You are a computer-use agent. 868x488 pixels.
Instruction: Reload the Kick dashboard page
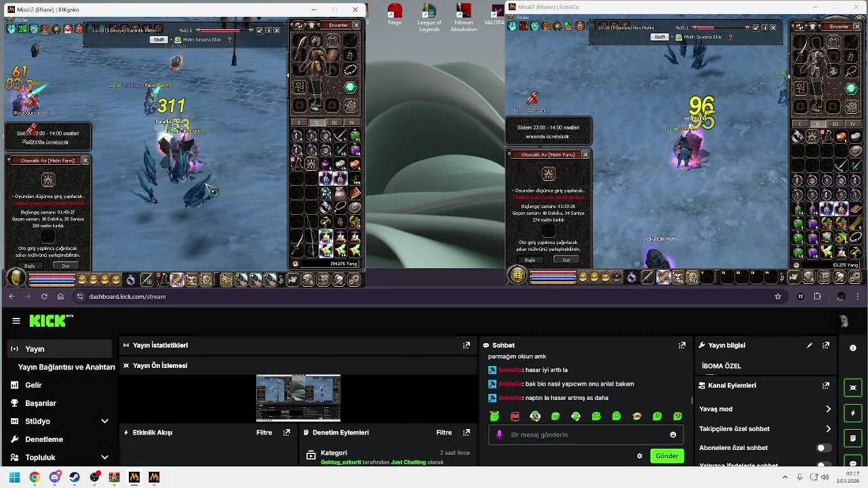tap(44, 297)
